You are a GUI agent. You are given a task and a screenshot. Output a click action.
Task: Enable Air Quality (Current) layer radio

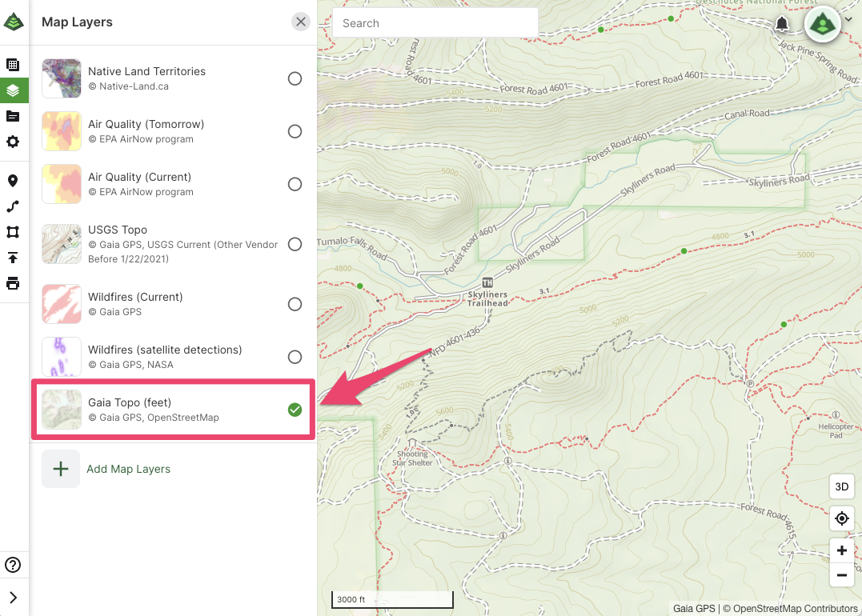(x=295, y=184)
